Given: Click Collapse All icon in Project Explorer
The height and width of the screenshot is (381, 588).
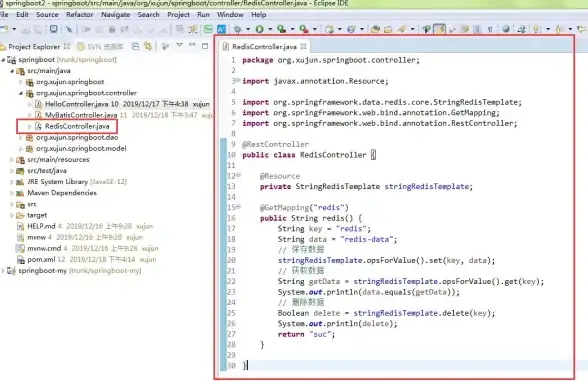Looking at the screenshot, I should 135,46.
